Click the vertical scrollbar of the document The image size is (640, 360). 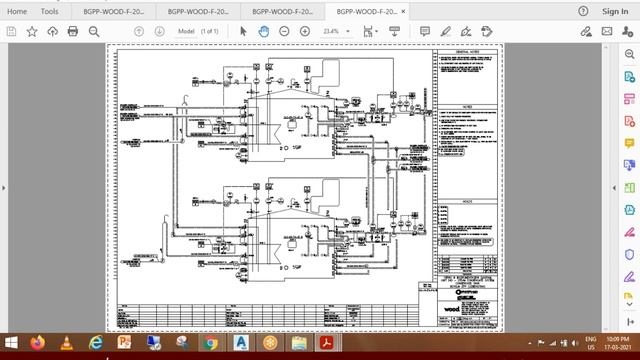tap(605, 188)
